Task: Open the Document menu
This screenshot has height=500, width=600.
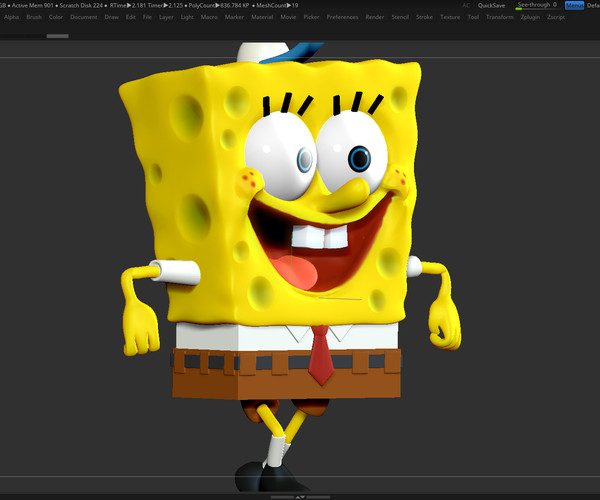Action: [x=83, y=17]
